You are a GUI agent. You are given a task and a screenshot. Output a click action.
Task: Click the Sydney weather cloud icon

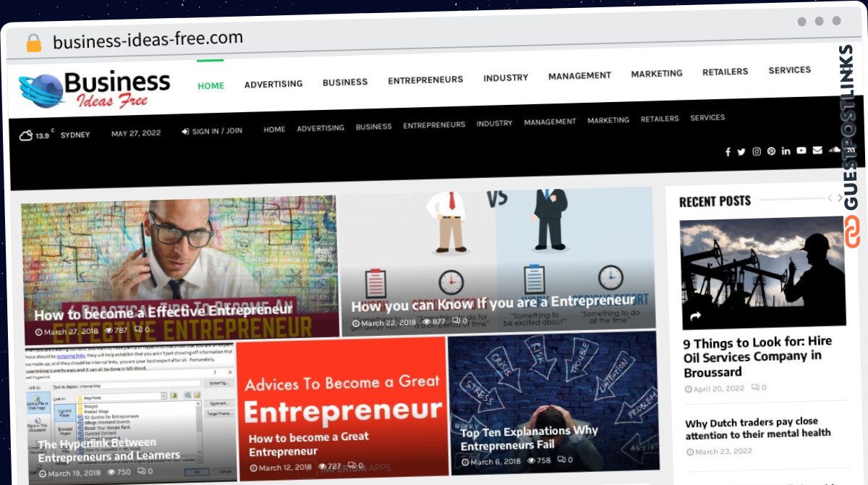25,135
